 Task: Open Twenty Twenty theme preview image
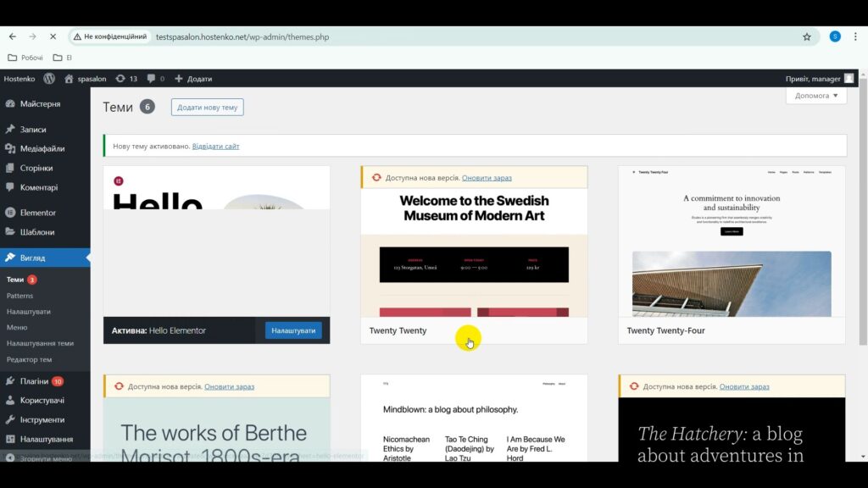pos(475,252)
